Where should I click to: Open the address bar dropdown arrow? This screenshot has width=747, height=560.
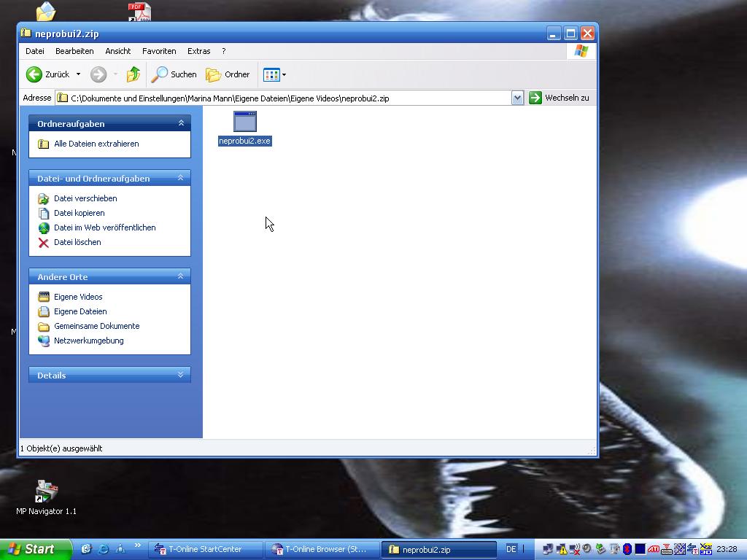coord(517,98)
